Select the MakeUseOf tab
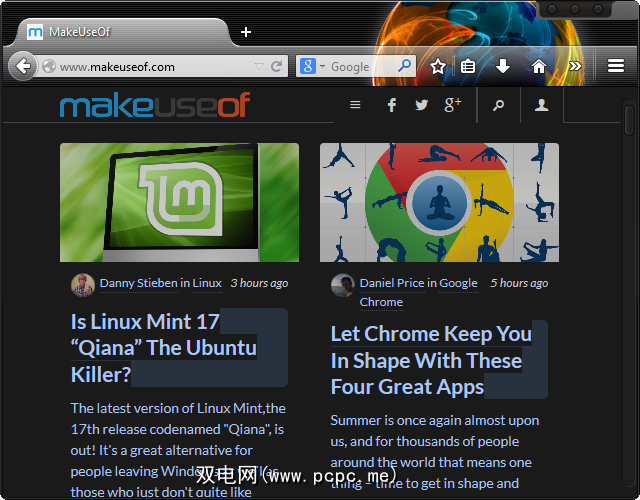 coord(122,32)
